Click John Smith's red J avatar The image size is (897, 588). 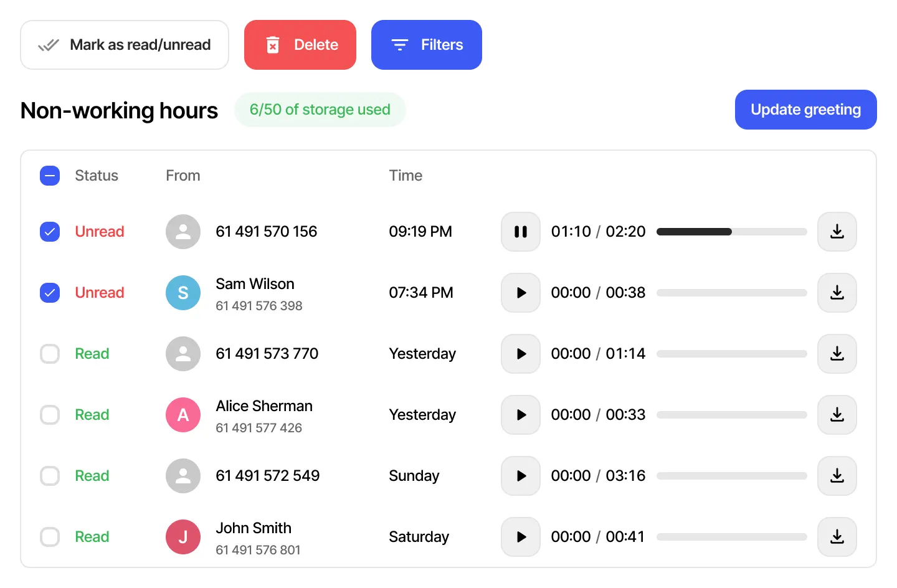pos(183,537)
